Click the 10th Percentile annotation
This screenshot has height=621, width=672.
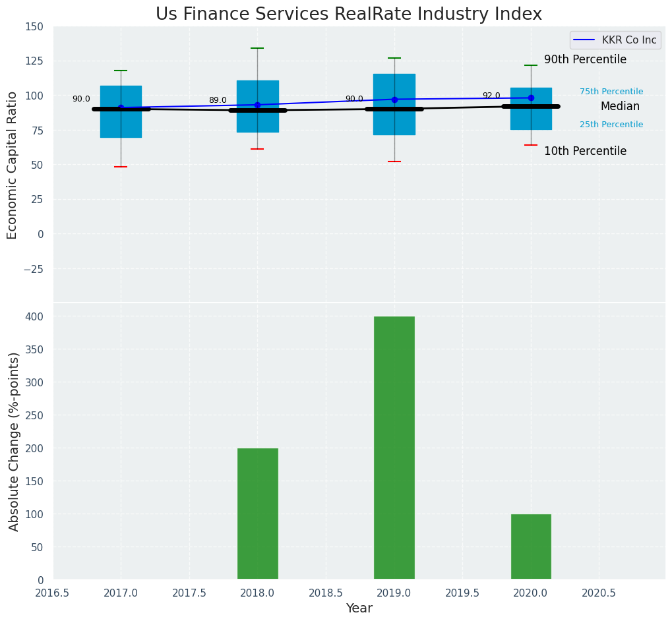tap(585, 152)
